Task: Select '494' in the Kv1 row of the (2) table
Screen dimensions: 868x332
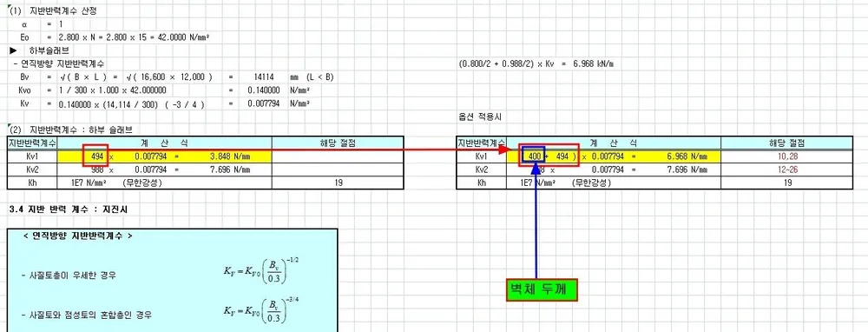Action: coord(97,156)
